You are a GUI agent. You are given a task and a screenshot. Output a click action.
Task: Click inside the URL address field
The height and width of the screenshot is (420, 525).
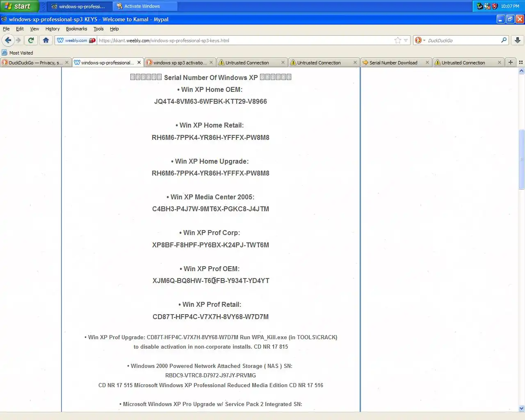(x=244, y=40)
